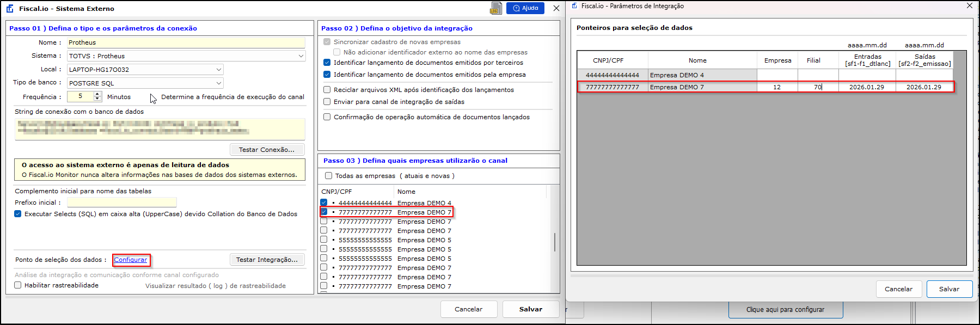Select the Empresa DEMO 4 table row
Screen dimensions: 980x325
coord(676,75)
